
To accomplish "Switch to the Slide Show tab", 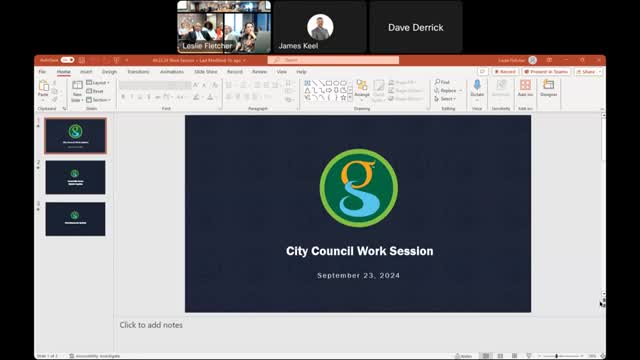I will point(206,72).
